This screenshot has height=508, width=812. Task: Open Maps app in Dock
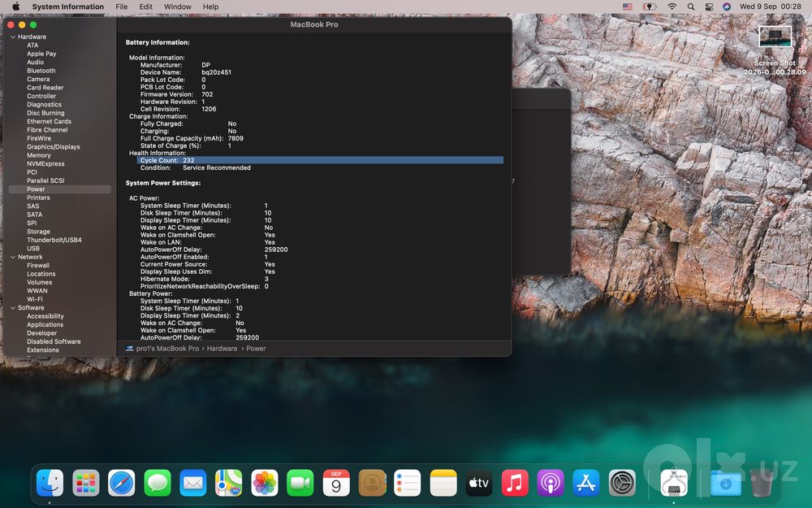tap(228, 483)
